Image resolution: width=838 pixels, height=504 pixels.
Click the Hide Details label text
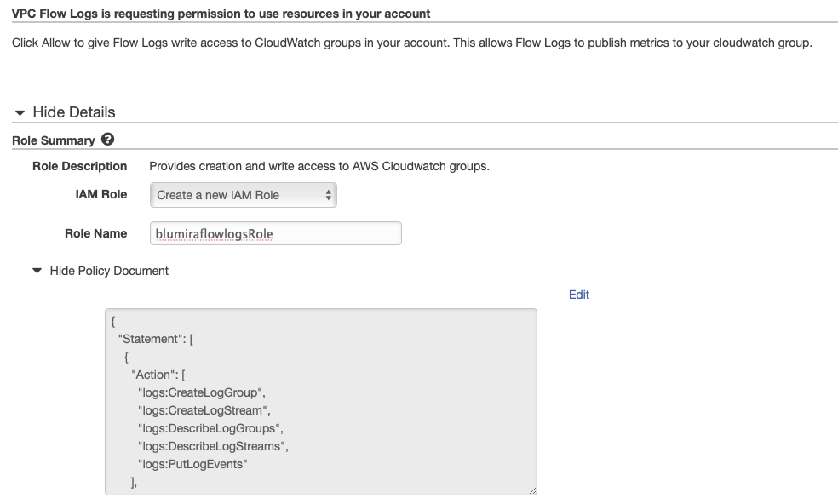(x=74, y=112)
